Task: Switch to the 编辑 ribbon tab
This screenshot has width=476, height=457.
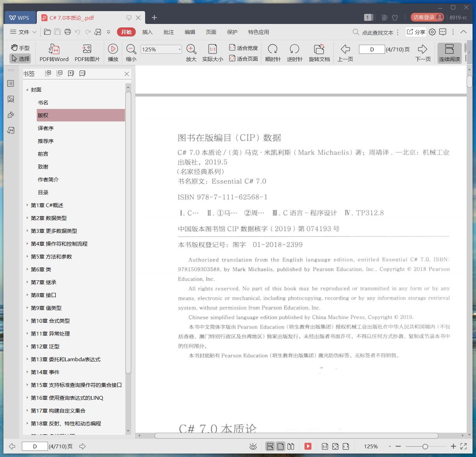Action: (x=190, y=32)
